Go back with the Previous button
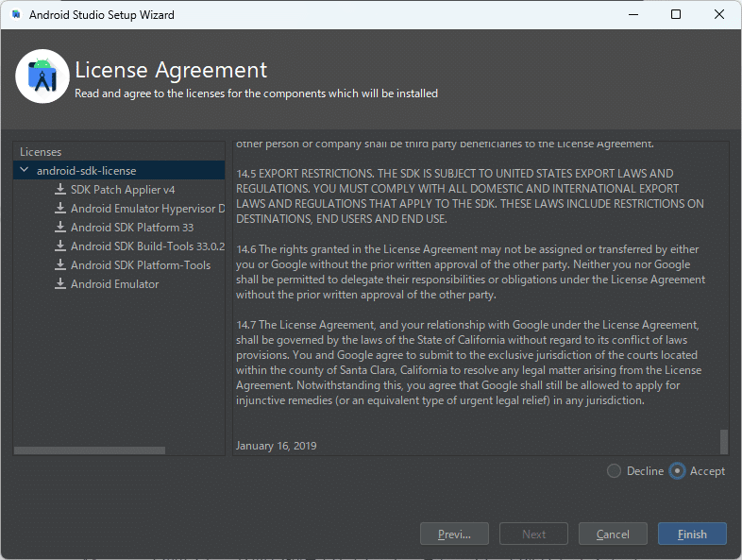The height and width of the screenshot is (560, 742). pos(454,534)
